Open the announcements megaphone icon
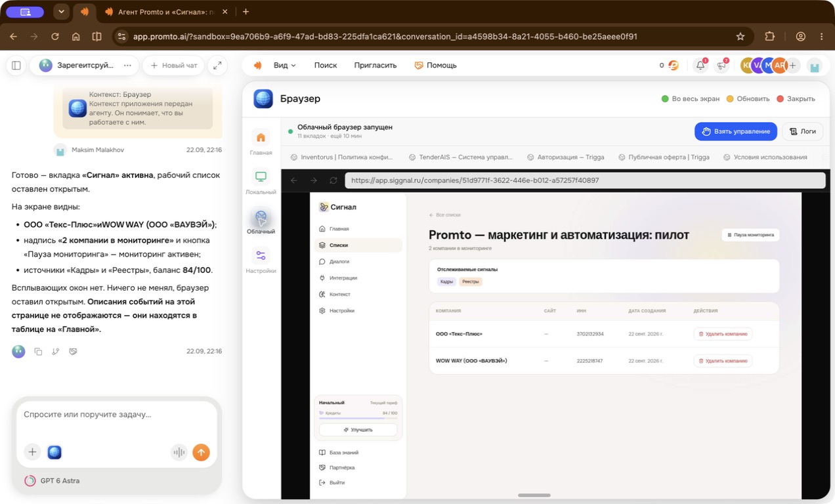Image resolution: width=835 pixels, height=504 pixels. coord(722,65)
